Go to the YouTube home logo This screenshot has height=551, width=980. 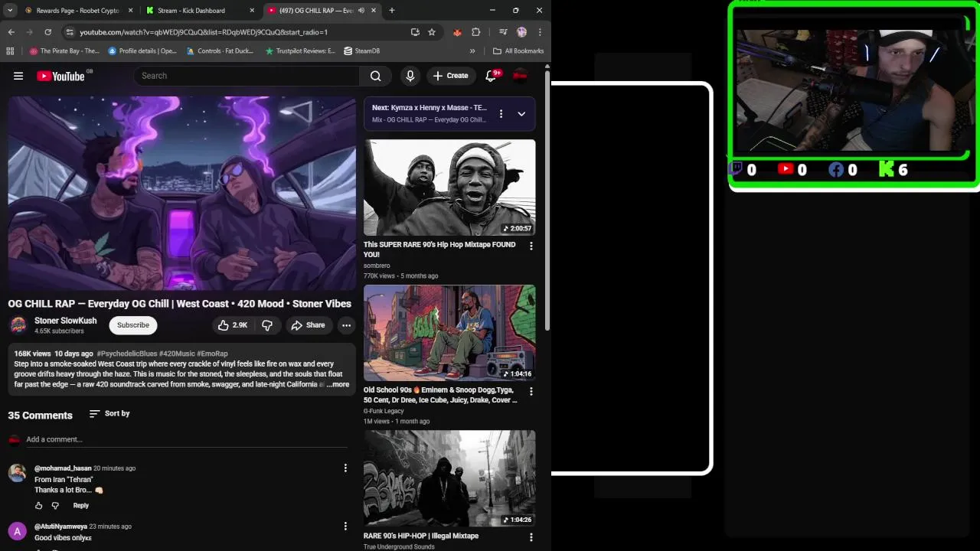coord(61,76)
